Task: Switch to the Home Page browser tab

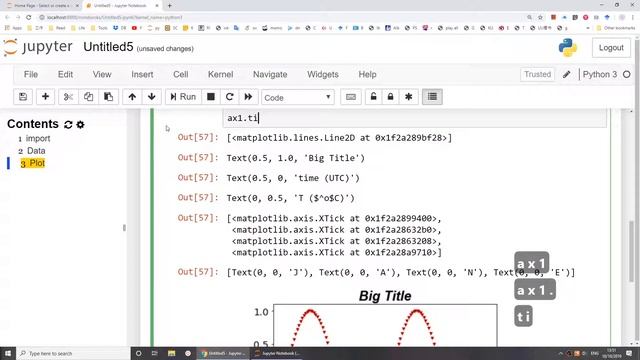Action: [x=42, y=6]
